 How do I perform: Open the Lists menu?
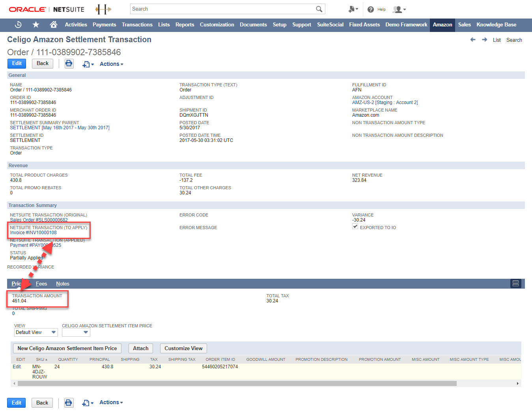pos(164,24)
